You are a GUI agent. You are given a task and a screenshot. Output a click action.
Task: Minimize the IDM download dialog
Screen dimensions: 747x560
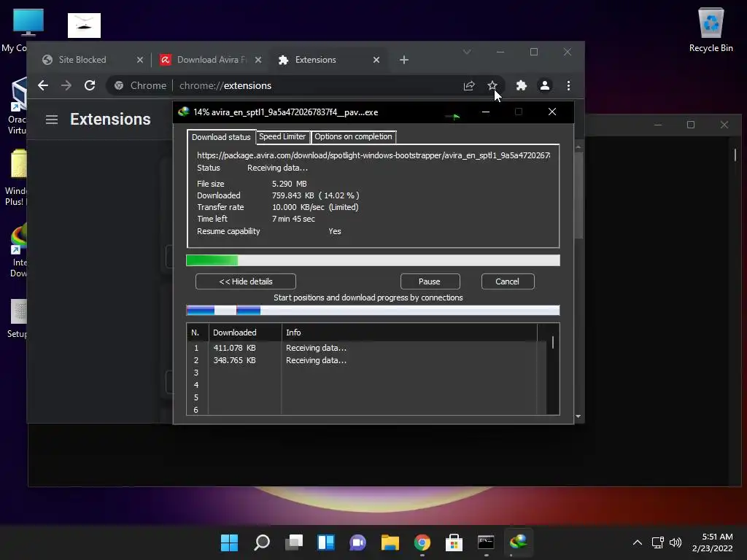(x=486, y=112)
